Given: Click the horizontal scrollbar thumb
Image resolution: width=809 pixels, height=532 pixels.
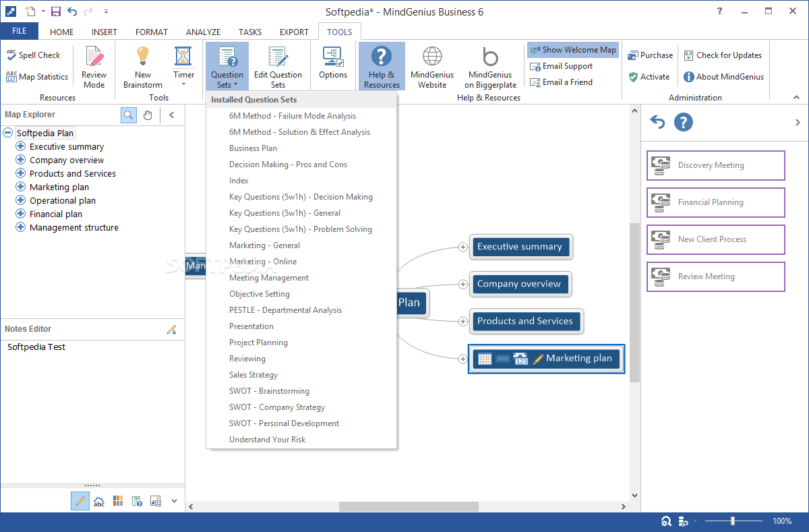Looking at the screenshot, I should point(409,506).
